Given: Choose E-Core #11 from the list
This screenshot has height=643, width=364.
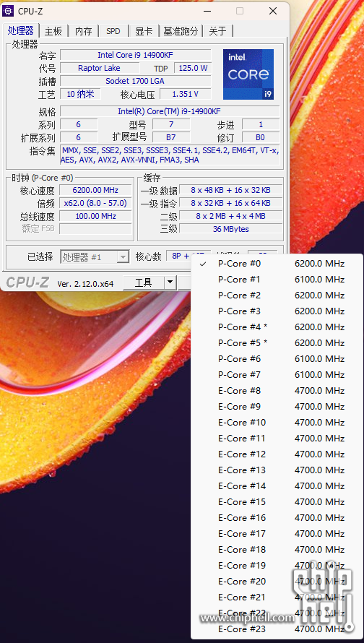Looking at the screenshot, I should click(x=277, y=439).
